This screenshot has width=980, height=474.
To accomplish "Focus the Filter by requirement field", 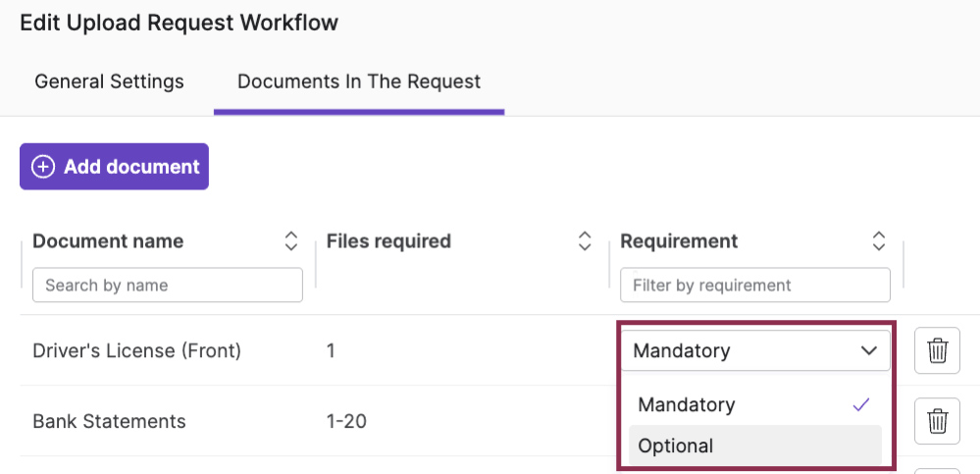I will pyautogui.click(x=755, y=286).
